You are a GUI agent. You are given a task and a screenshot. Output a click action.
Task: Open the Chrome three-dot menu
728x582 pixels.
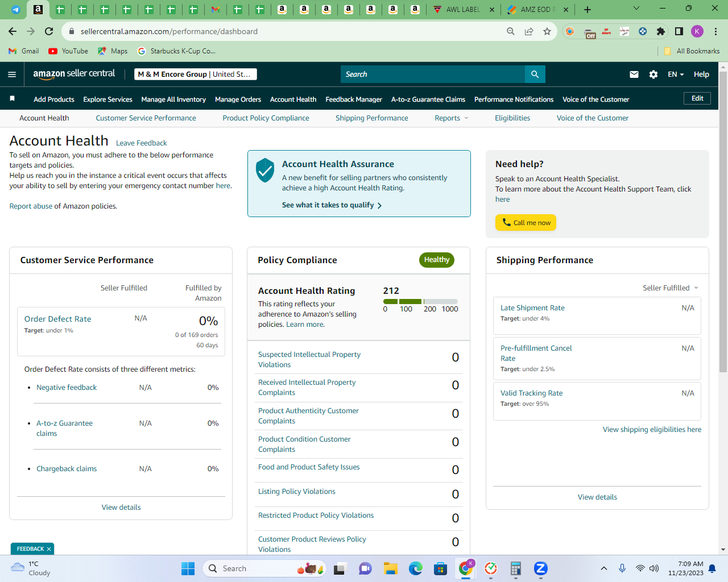pyautogui.click(x=716, y=31)
